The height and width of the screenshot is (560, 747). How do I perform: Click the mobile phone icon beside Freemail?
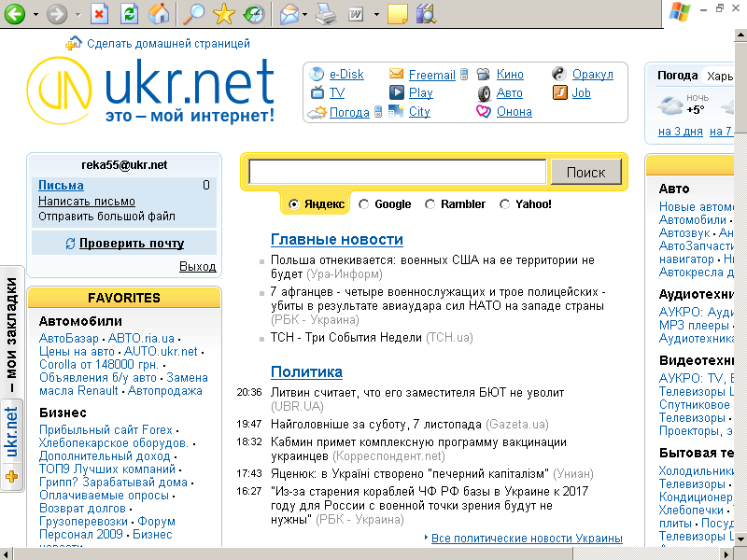464,75
